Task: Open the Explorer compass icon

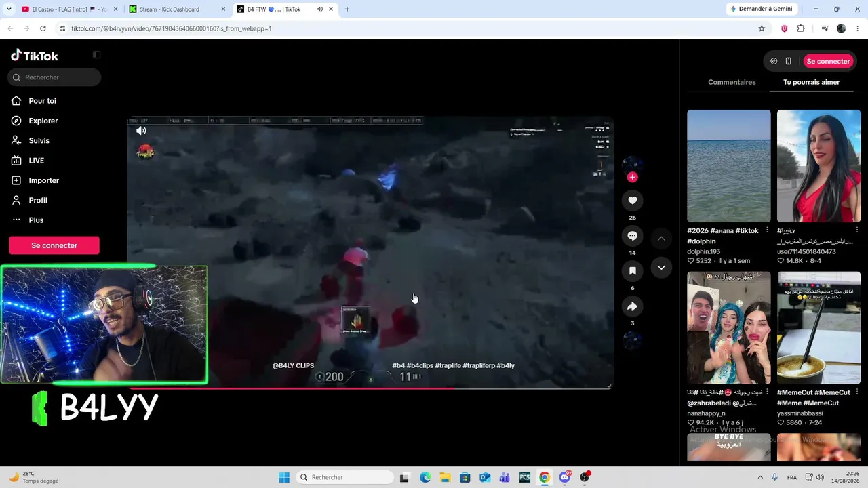Action: coord(16,121)
